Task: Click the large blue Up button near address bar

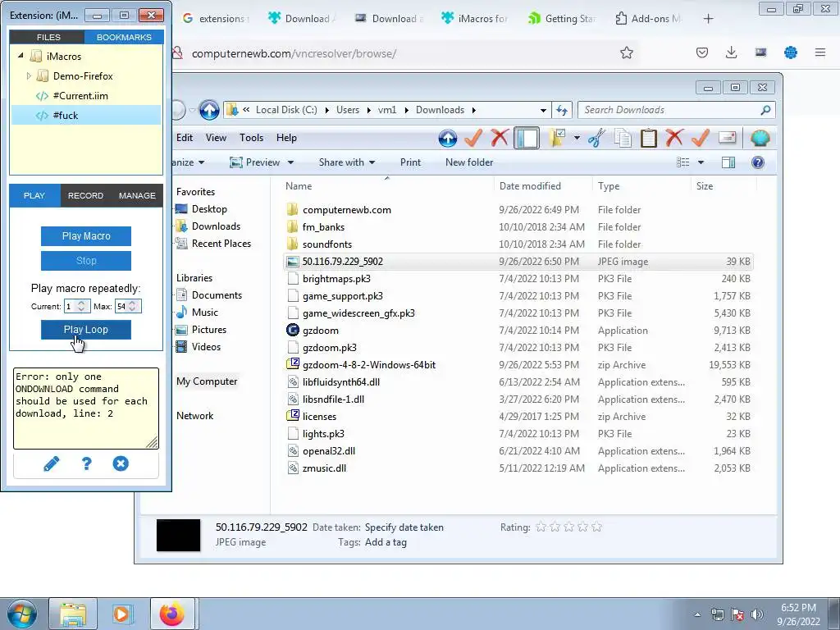Action: tap(209, 110)
